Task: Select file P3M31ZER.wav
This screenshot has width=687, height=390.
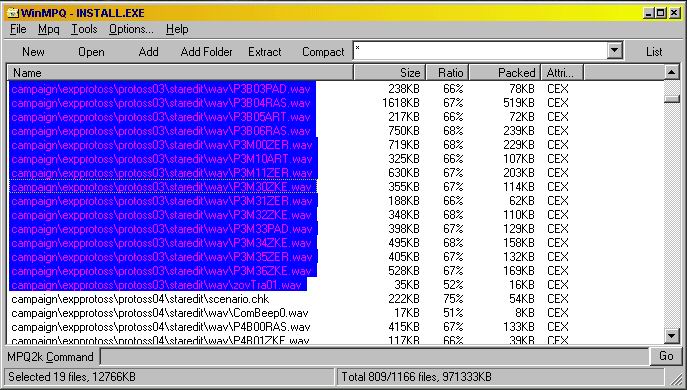Action: (x=163, y=201)
